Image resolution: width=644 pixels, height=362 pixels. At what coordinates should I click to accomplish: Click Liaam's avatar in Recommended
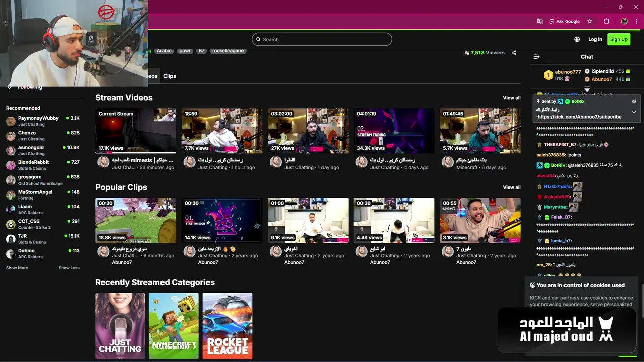[x=11, y=209]
